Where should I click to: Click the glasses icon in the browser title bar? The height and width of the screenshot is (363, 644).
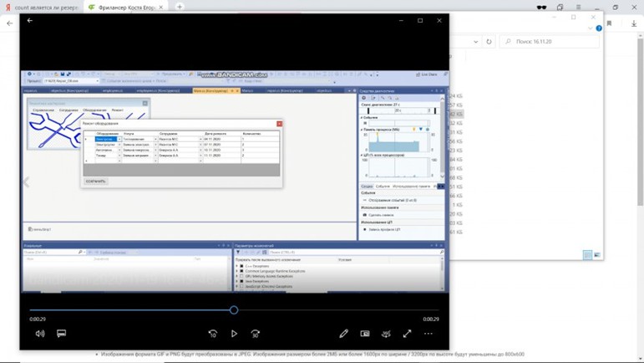(x=542, y=8)
